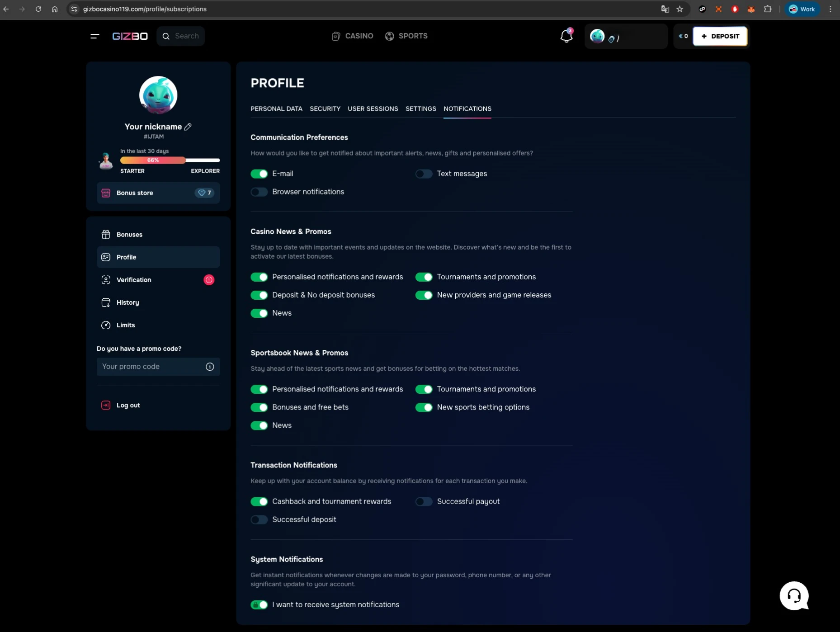The image size is (840, 632).
Task: Toggle Sportsbook Tournaments and promotions switch
Action: 424,389
